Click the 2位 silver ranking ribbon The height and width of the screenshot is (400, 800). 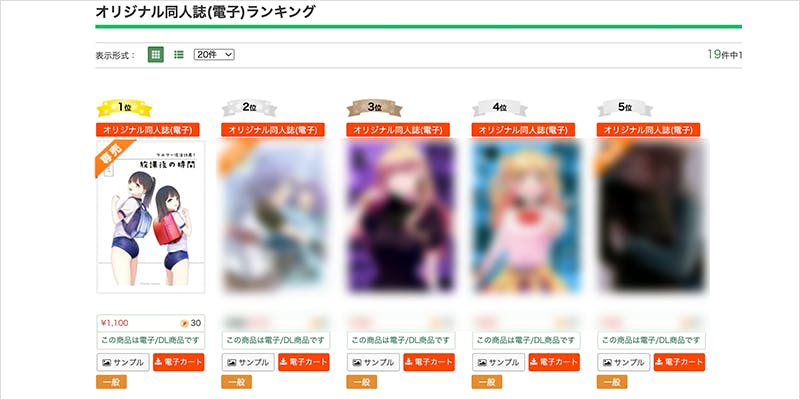(249, 108)
